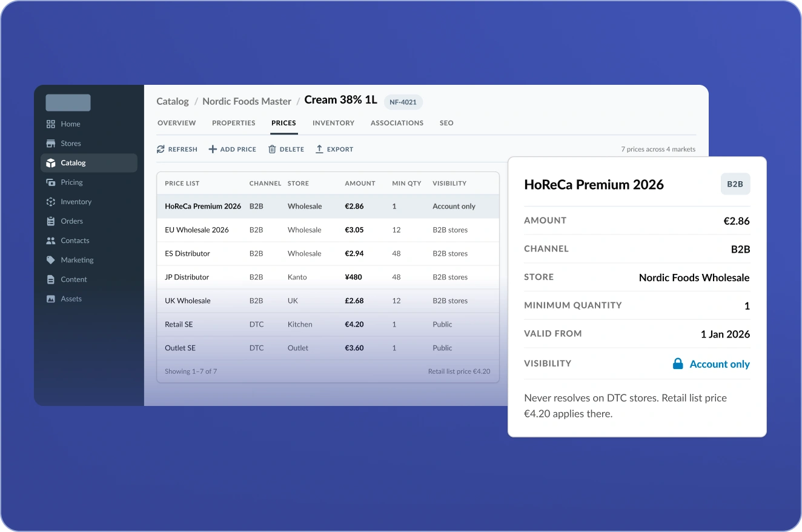Click the Content document icon
The height and width of the screenshot is (532, 802).
[51, 279]
